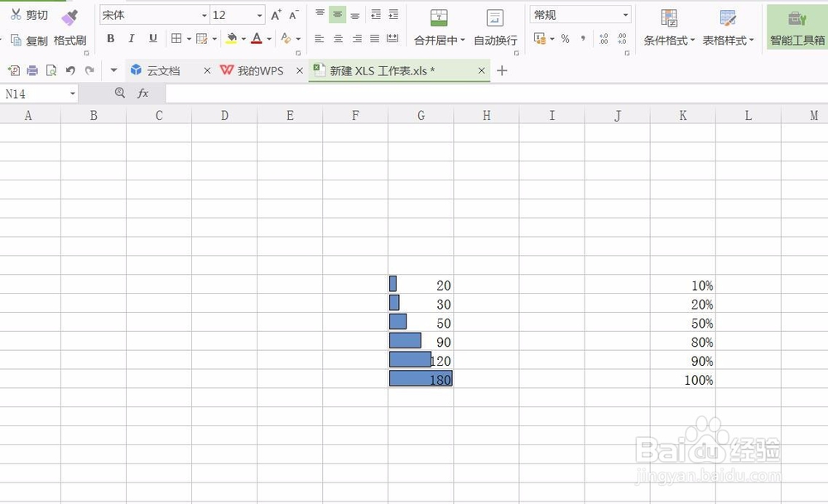Align text right
The width and height of the screenshot is (828, 504).
(x=357, y=39)
